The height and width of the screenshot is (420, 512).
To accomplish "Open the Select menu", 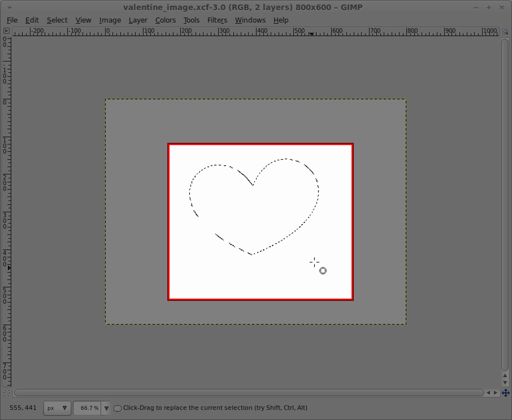I will tap(57, 20).
